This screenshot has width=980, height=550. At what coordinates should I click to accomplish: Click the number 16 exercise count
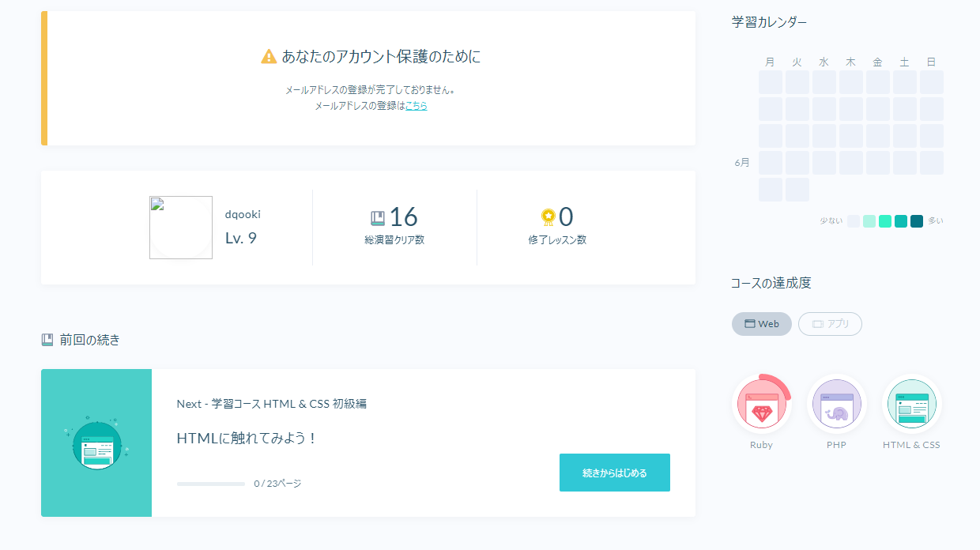pos(403,217)
